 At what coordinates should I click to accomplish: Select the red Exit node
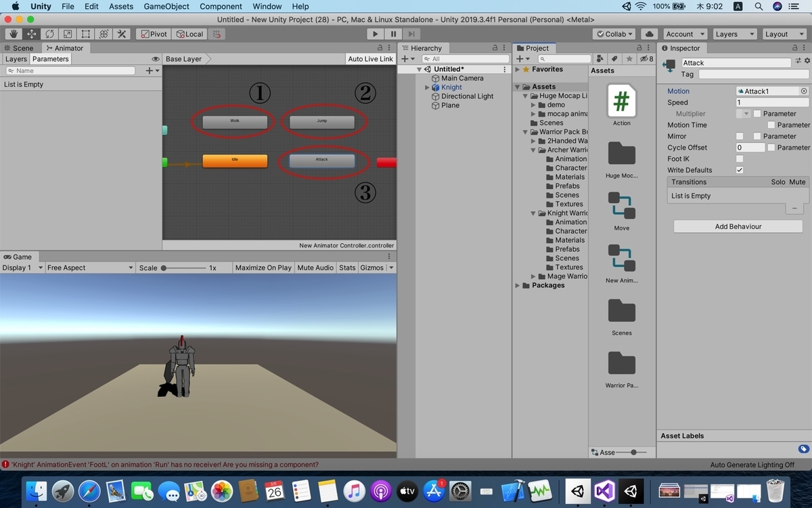point(386,163)
